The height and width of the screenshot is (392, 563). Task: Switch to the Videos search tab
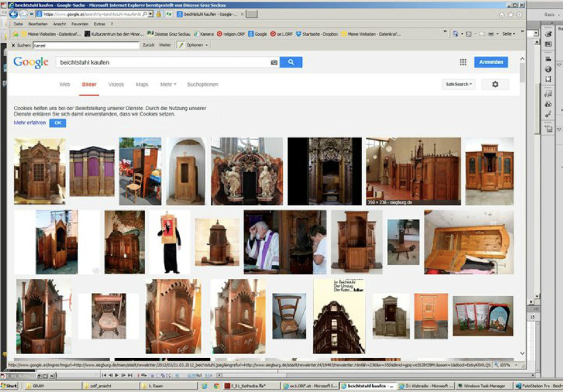tap(116, 84)
